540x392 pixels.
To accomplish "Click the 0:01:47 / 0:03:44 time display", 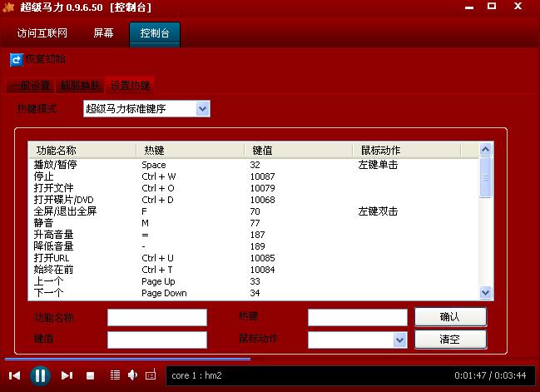I will (490, 375).
